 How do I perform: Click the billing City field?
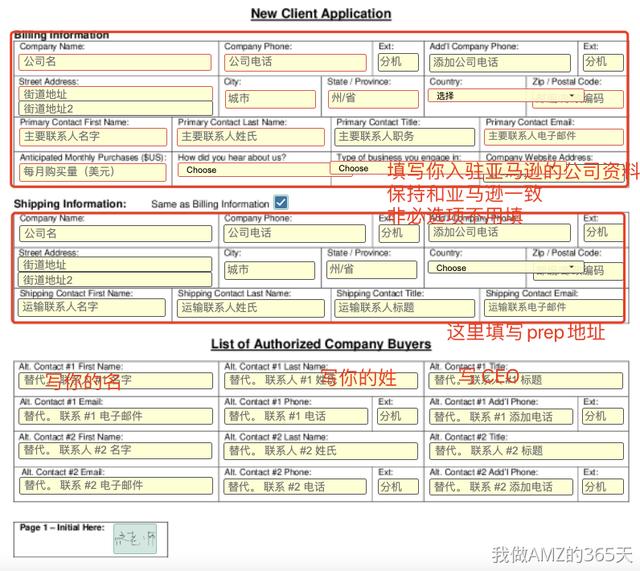coord(270,99)
